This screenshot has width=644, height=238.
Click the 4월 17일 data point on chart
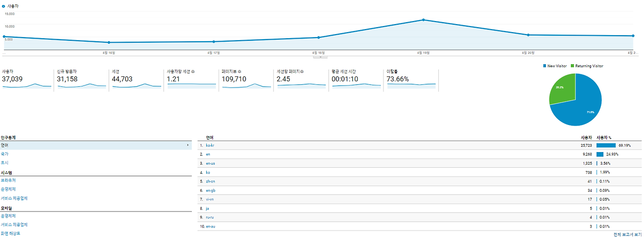point(214,42)
